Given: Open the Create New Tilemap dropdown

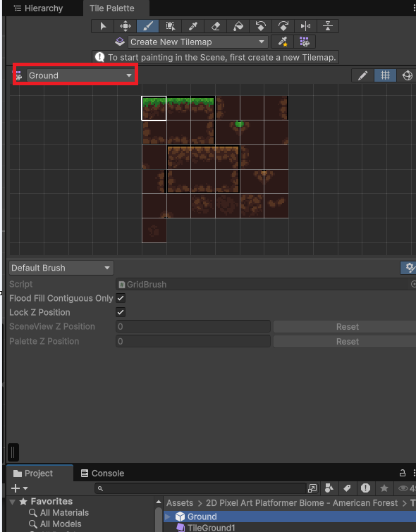Looking at the screenshot, I should coord(197,42).
